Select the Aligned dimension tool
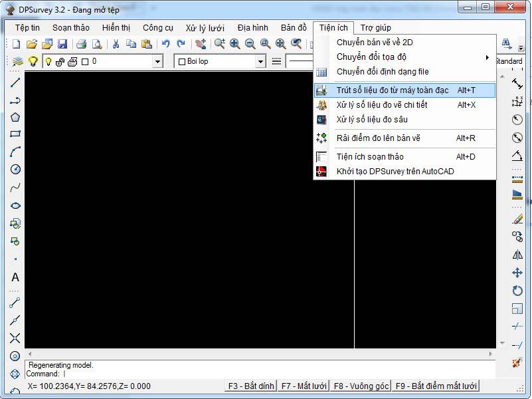This screenshot has height=399, width=532. click(x=517, y=83)
